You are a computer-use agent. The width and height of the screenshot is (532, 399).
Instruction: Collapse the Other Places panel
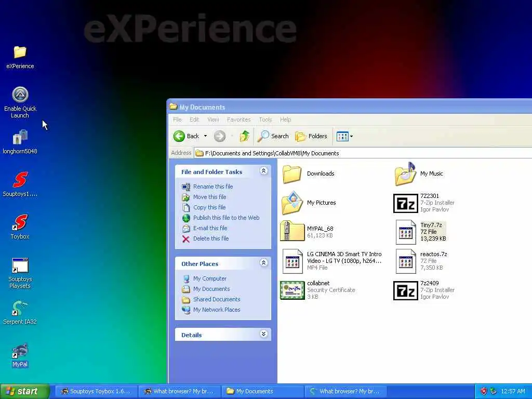[x=263, y=262]
